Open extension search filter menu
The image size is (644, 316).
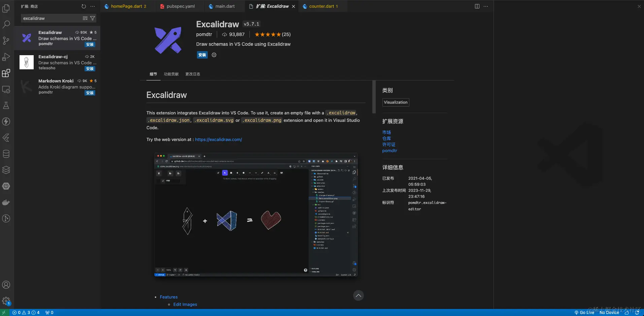[x=93, y=18]
